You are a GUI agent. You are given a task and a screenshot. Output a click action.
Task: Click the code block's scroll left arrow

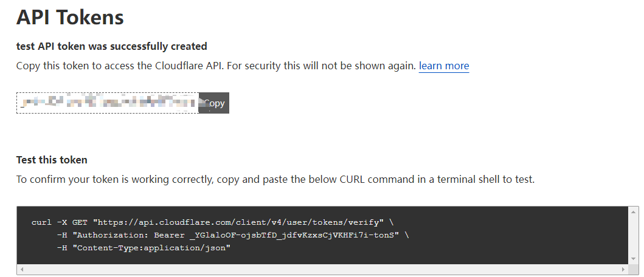22,269
